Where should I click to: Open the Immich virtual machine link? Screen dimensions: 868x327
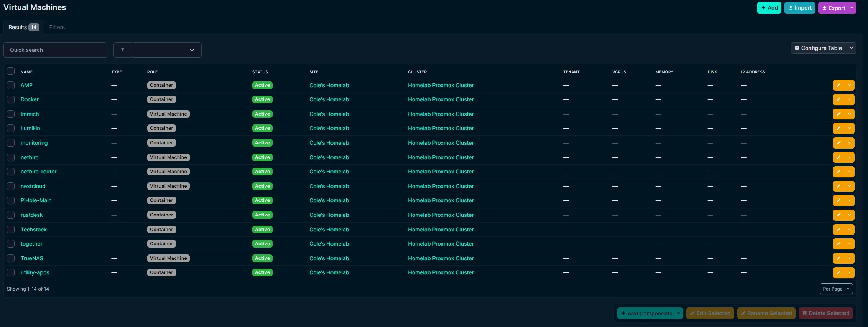point(30,114)
